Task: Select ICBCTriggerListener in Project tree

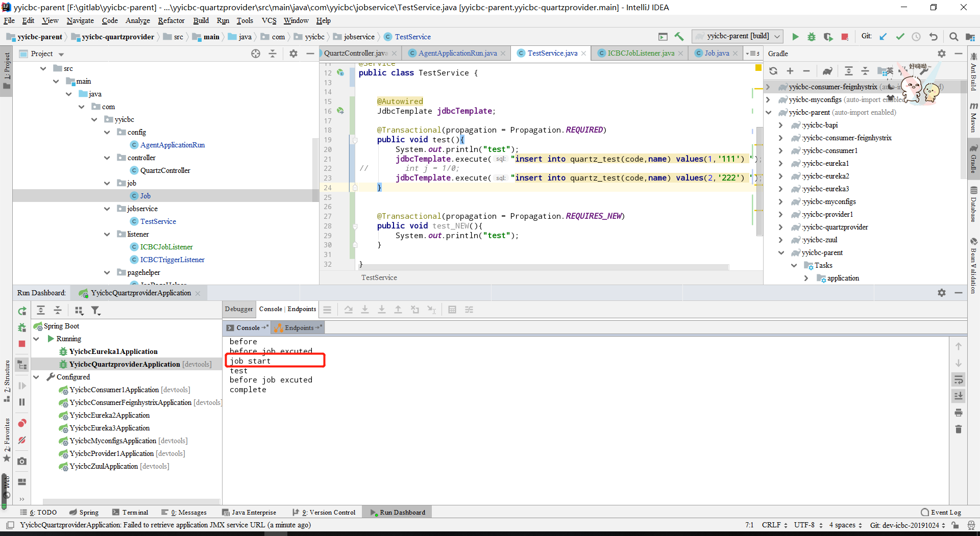Action: coord(173,260)
